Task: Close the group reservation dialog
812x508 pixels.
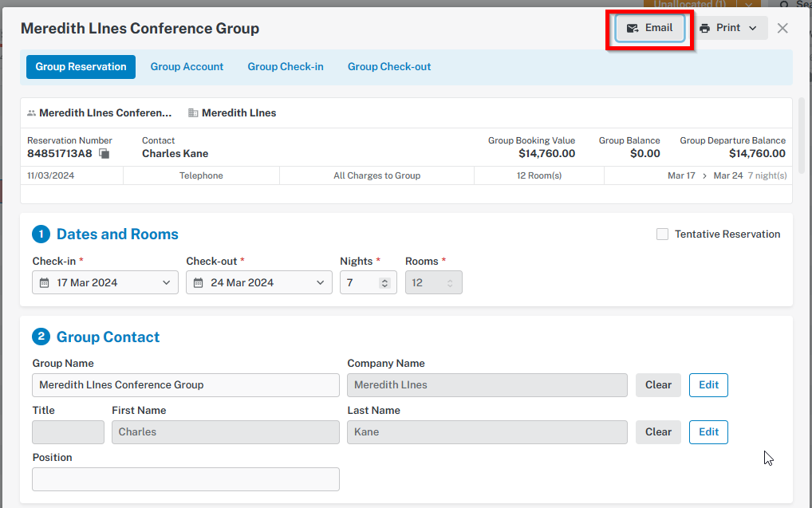Action: (782, 28)
